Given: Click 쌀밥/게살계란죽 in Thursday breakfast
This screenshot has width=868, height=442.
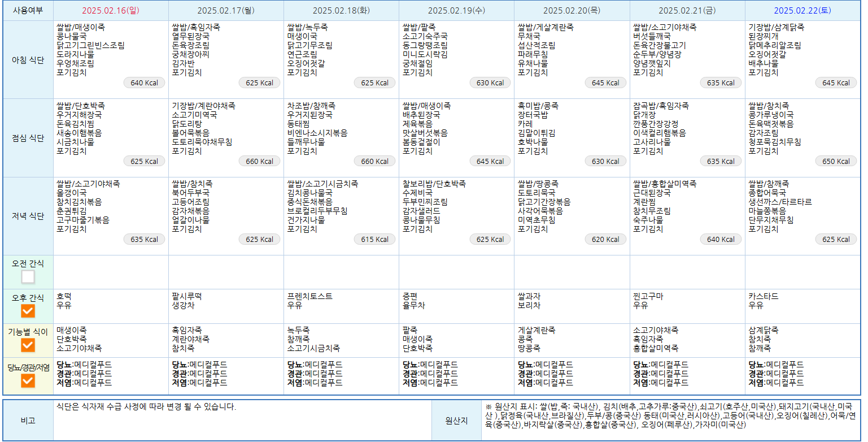Looking at the screenshot, I should click(x=544, y=27).
